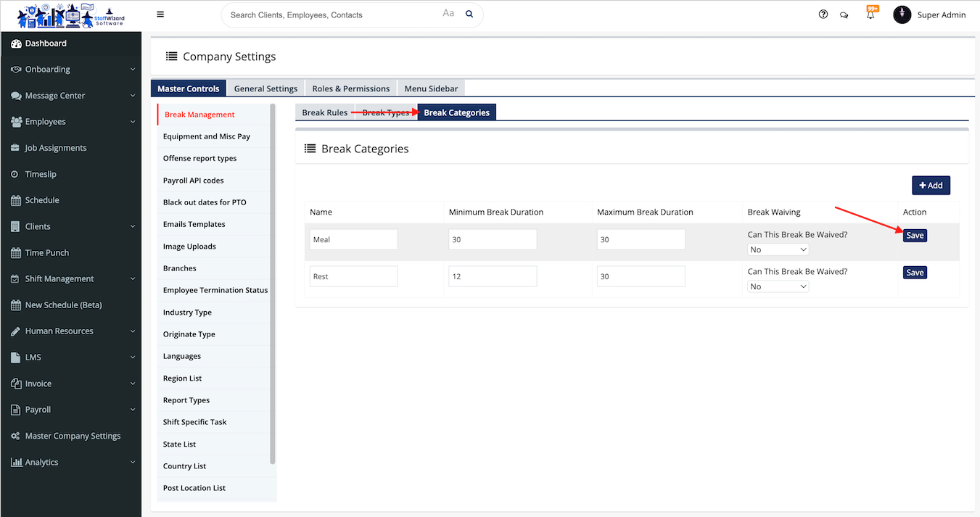Open the help question mark icon
The image size is (980, 517).
point(823,15)
